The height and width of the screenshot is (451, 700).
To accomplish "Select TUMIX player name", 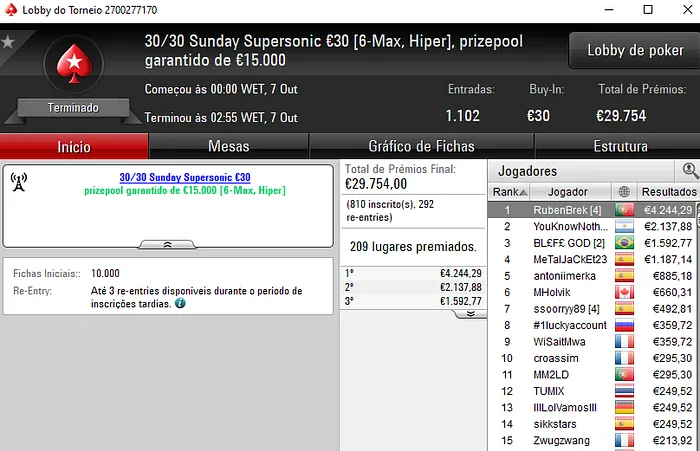I will pyautogui.click(x=549, y=391).
